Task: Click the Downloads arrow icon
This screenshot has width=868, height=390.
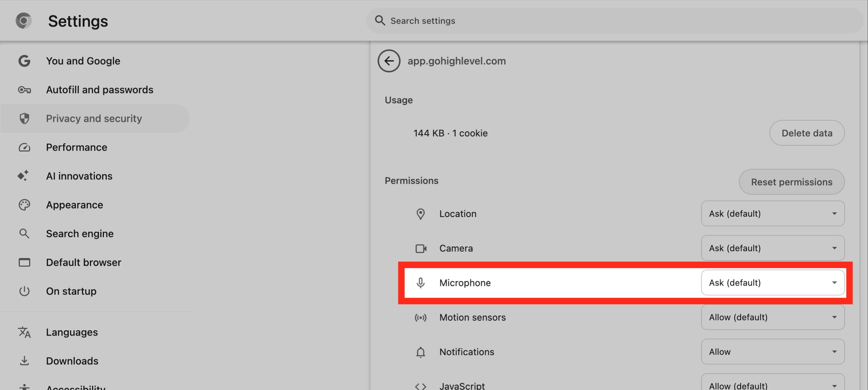Action: click(24, 360)
